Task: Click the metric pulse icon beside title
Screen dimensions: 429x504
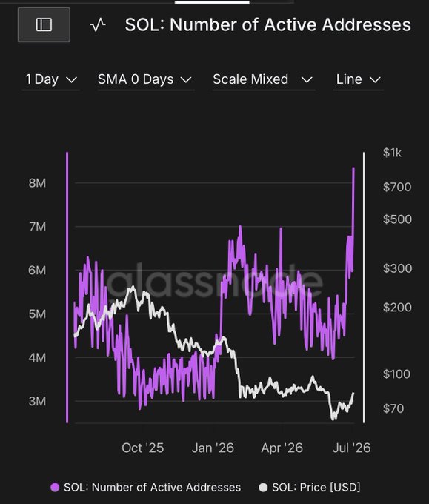Action: coord(98,24)
